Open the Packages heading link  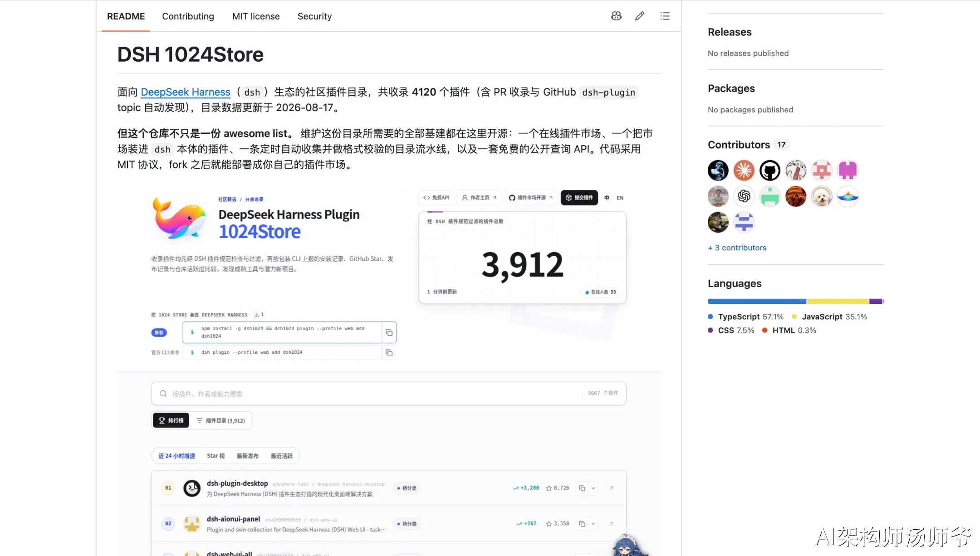click(x=731, y=88)
